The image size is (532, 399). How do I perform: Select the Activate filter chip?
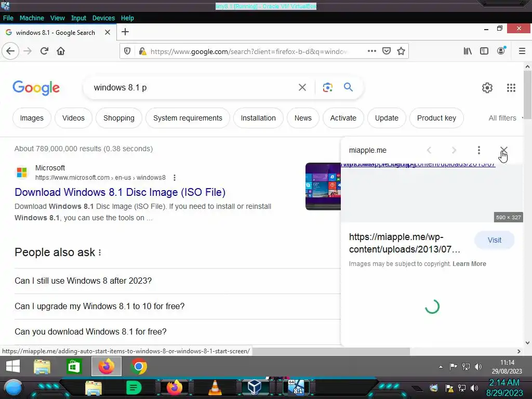coord(343,118)
